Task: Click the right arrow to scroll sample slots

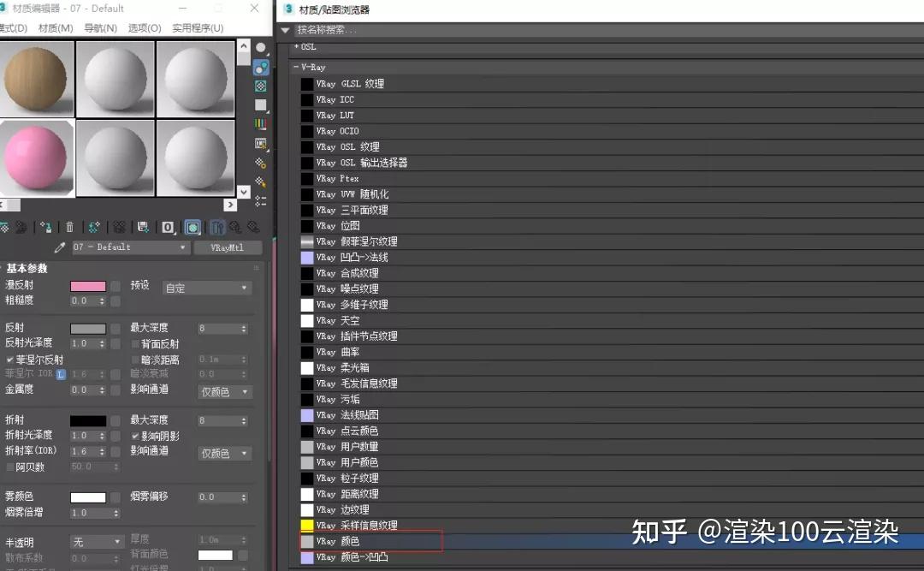Action: (229, 205)
